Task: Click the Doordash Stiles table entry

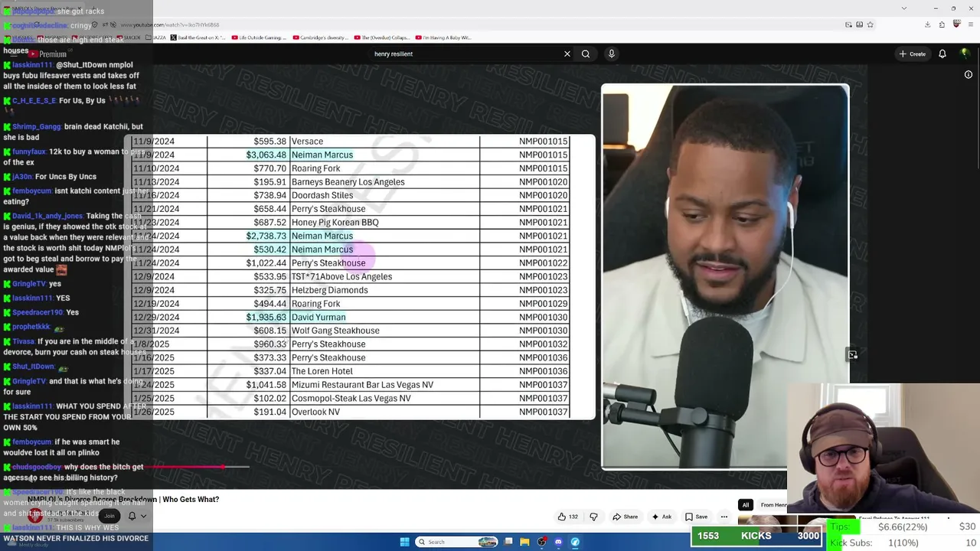Action: 322,195
